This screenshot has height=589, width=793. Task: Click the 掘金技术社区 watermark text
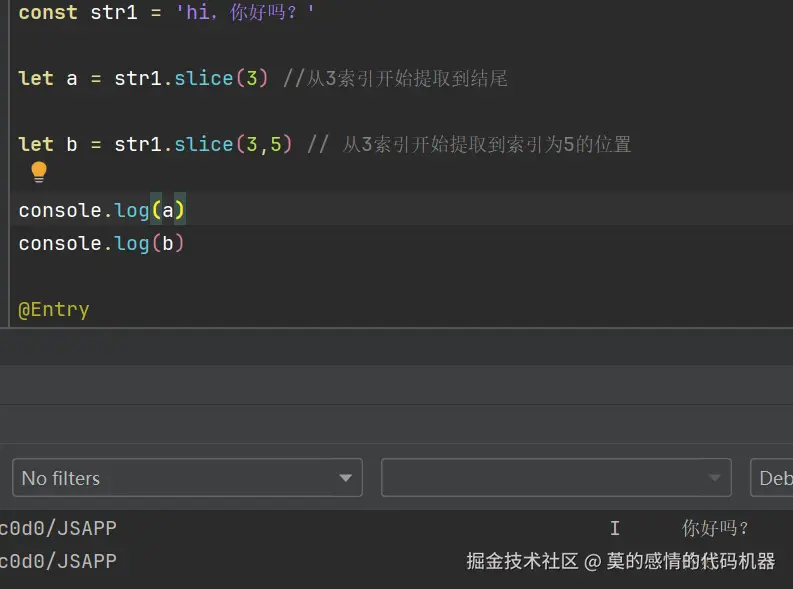522,561
